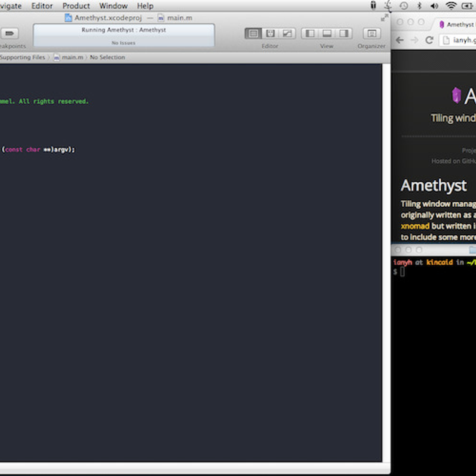Screen dimensions: 476x476
Task: Follow the xmonad link on the page
Action: pos(415,226)
